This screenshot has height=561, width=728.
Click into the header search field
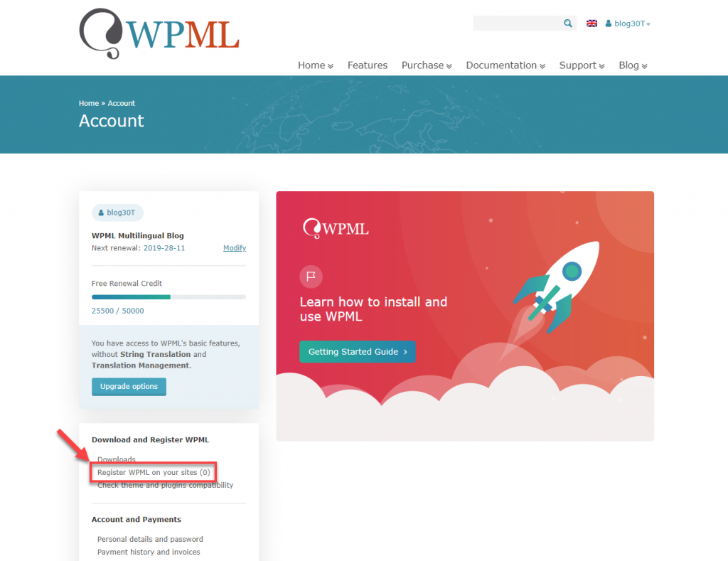coord(518,23)
